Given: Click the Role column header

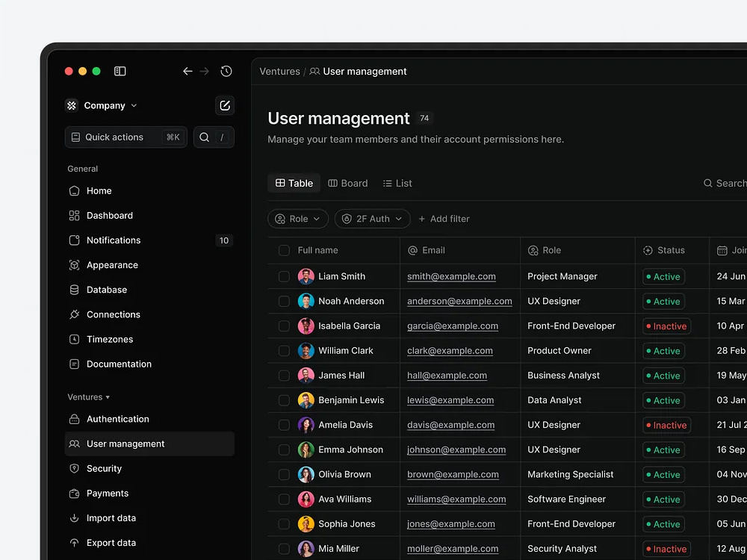Looking at the screenshot, I should pos(545,250).
